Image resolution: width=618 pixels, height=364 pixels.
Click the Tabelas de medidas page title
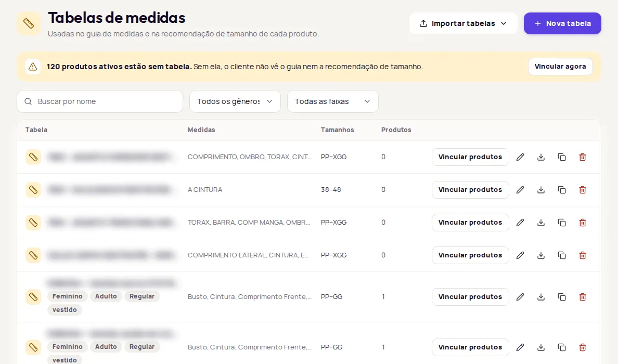click(x=117, y=18)
